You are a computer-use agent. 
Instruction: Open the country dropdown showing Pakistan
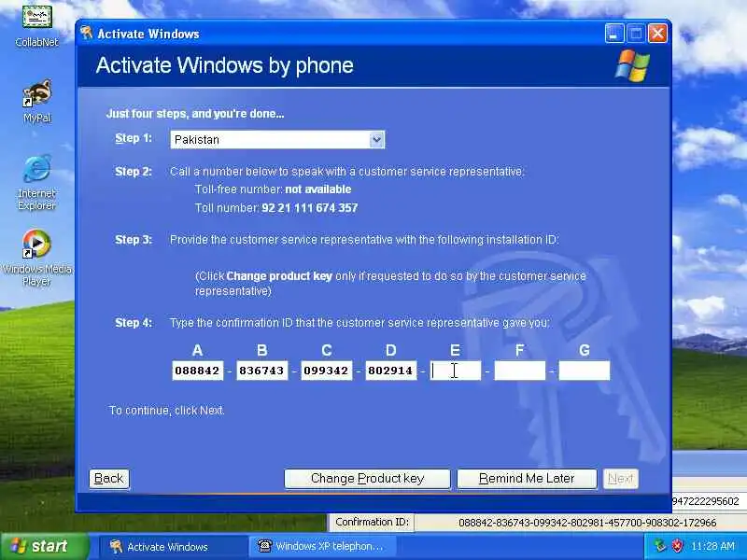(277, 139)
